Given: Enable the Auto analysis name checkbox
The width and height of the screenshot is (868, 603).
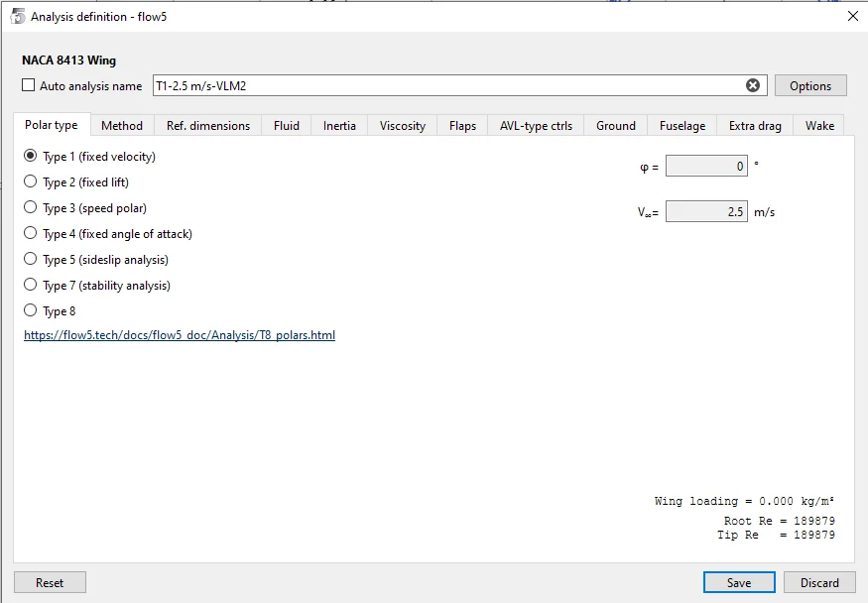Looking at the screenshot, I should [x=28, y=85].
